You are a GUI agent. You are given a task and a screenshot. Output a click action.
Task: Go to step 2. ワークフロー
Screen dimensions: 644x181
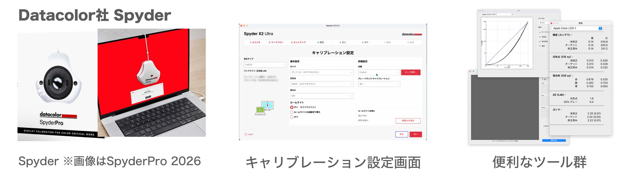click(276, 42)
